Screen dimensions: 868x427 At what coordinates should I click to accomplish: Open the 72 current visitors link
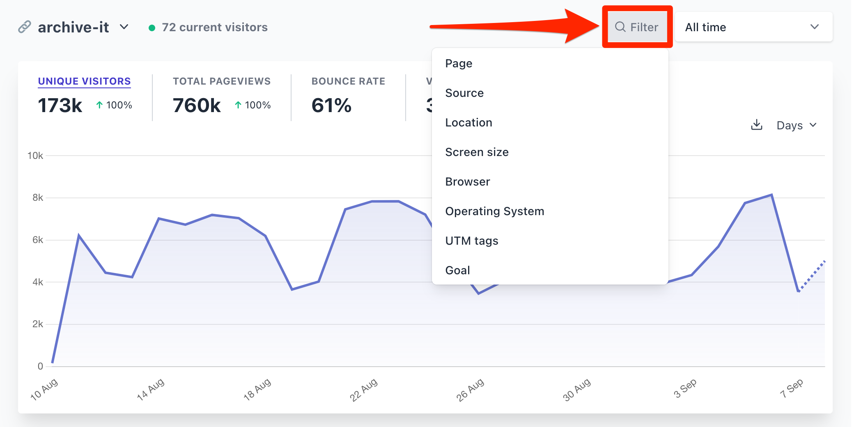click(x=214, y=27)
